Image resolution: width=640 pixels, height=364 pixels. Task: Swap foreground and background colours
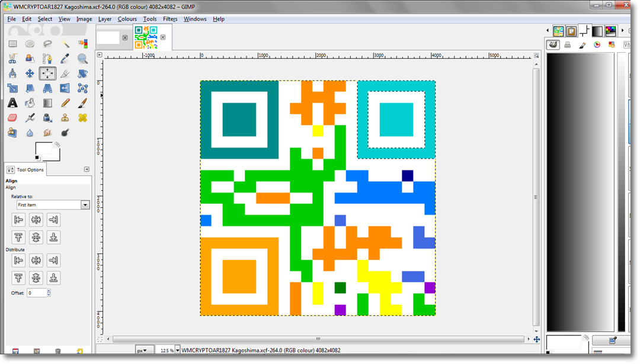[x=57, y=144]
